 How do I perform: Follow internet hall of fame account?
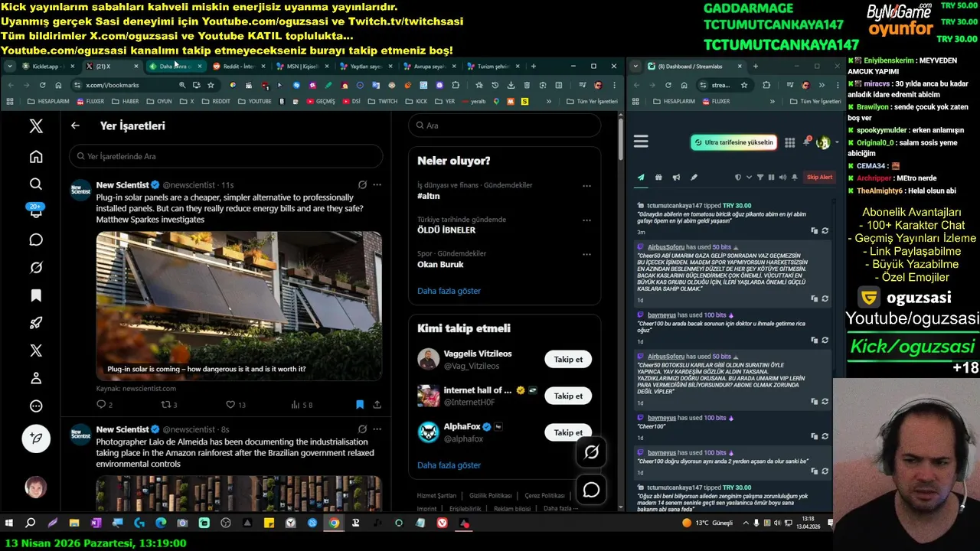coord(568,396)
